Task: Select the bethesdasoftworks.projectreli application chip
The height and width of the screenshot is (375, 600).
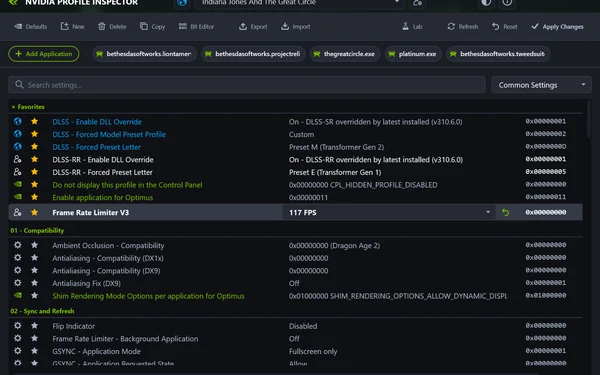Action: click(x=253, y=54)
